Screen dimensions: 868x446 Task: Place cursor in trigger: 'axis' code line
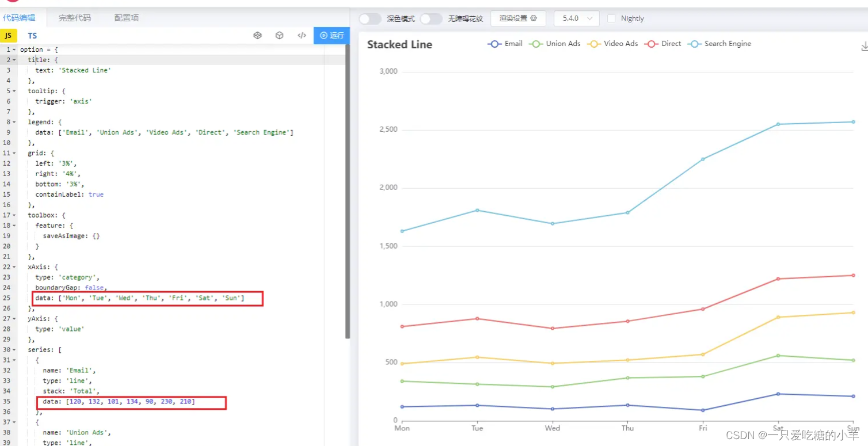[64, 101]
